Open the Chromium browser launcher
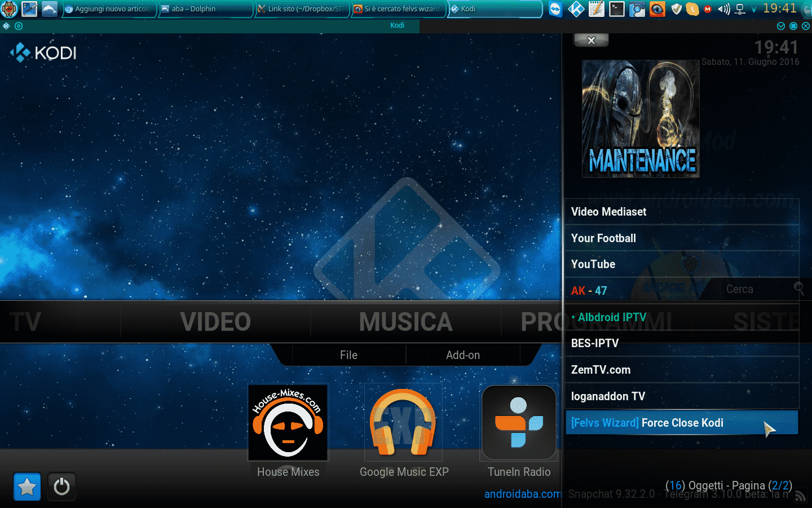Screen dimensions: 812x508 [637, 9]
